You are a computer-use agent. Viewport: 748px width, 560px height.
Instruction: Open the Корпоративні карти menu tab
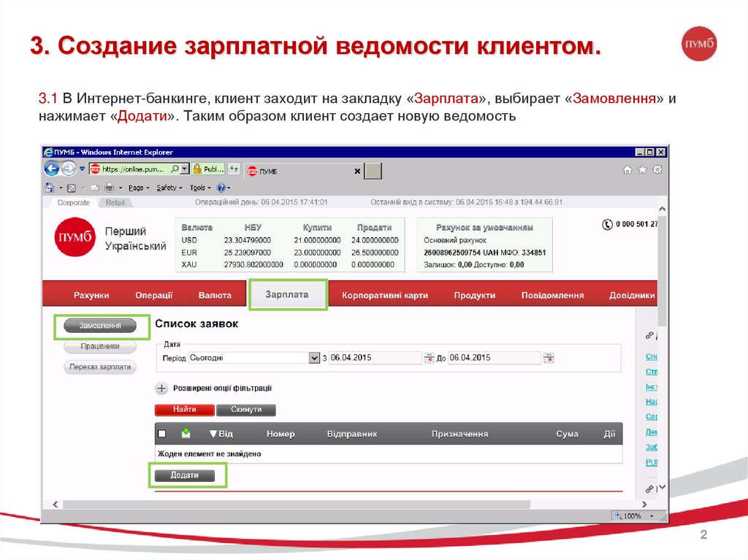tap(385, 296)
